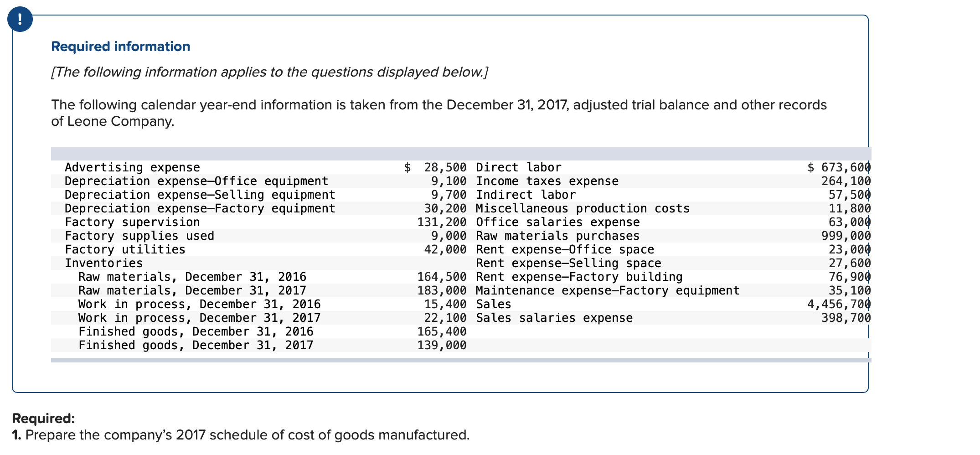Select the 'Factory supervision' label
The height and width of the screenshot is (455, 980).
pyautogui.click(x=132, y=222)
